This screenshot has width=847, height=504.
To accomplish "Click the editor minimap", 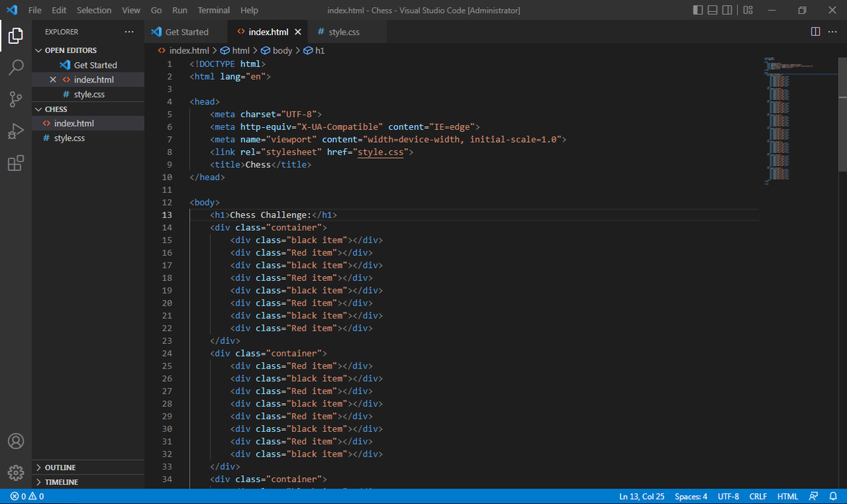I will pyautogui.click(x=798, y=120).
